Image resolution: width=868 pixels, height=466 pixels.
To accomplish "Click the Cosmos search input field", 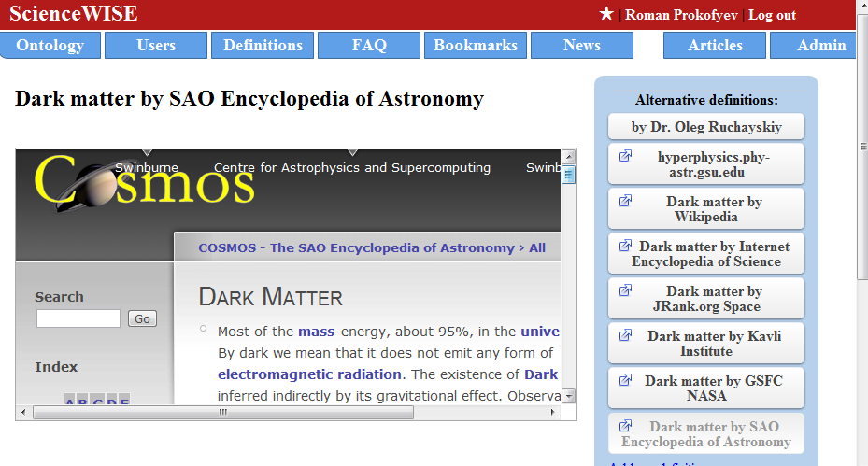I will point(78,318).
